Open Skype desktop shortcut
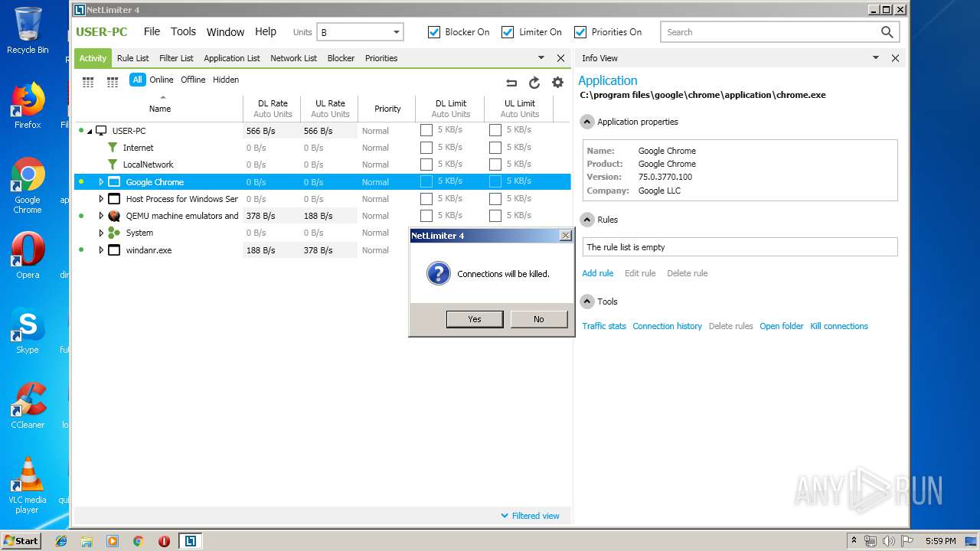Screen dimensions: 980x551 coord(28,330)
